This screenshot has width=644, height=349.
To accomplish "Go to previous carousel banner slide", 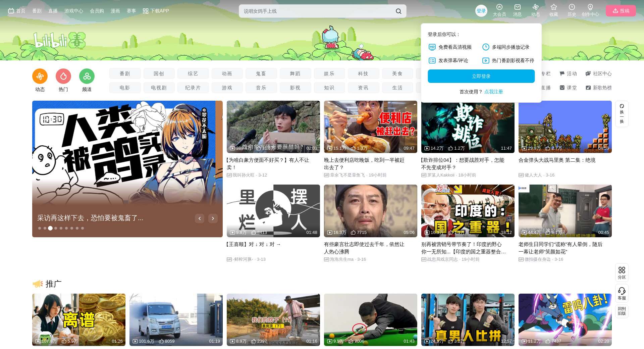I will (x=200, y=218).
